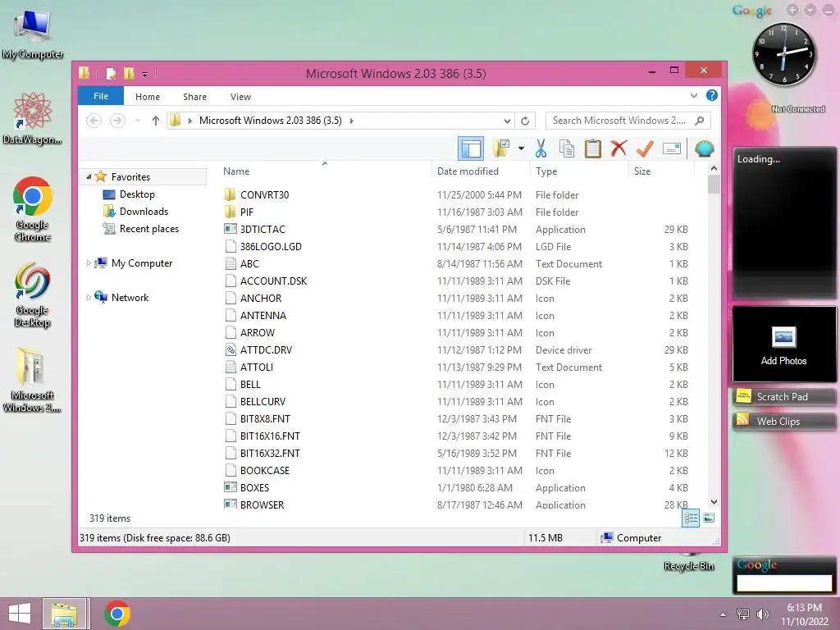The image size is (840, 630).
Task: Select the CONVRT30 folder
Action: (265, 194)
